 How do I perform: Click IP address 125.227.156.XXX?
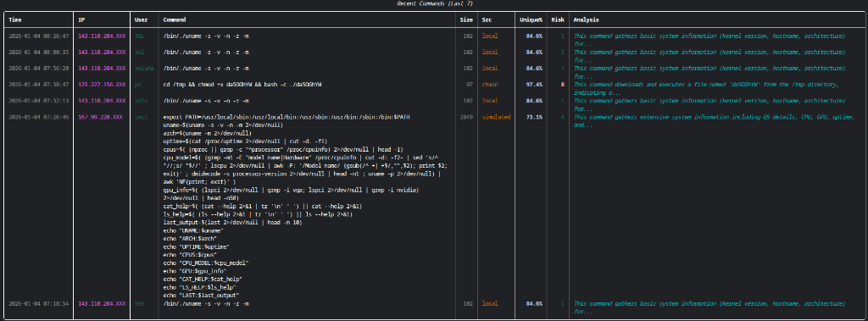(102, 85)
